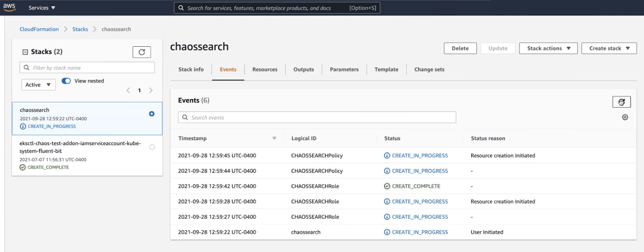
Task: Click the top AWS search field
Action: (277, 8)
